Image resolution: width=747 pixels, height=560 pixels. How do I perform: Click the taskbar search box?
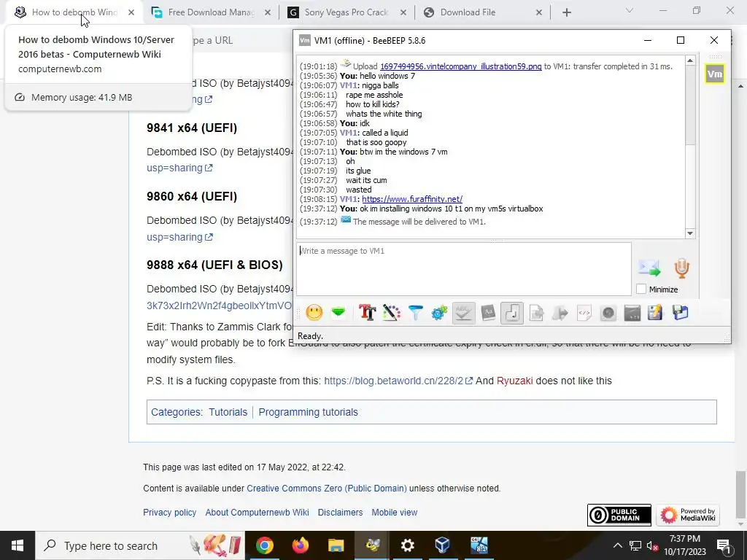(x=140, y=545)
